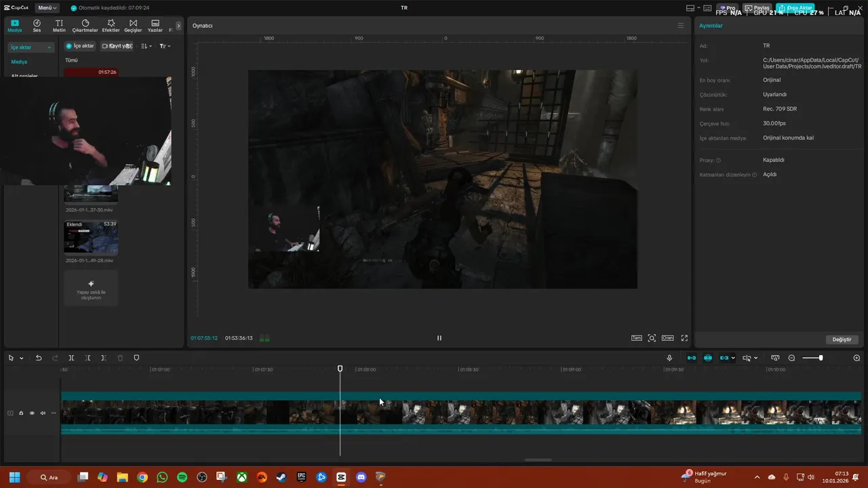Expand the linkage options dropdown
This screenshot has height=488, width=868.
click(x=733, y=358)
